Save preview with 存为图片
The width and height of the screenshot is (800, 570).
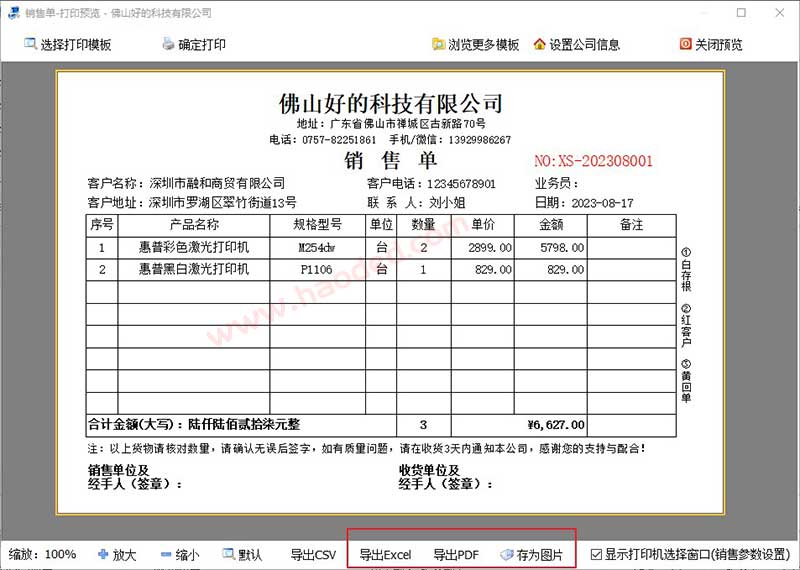pos(532,555)
